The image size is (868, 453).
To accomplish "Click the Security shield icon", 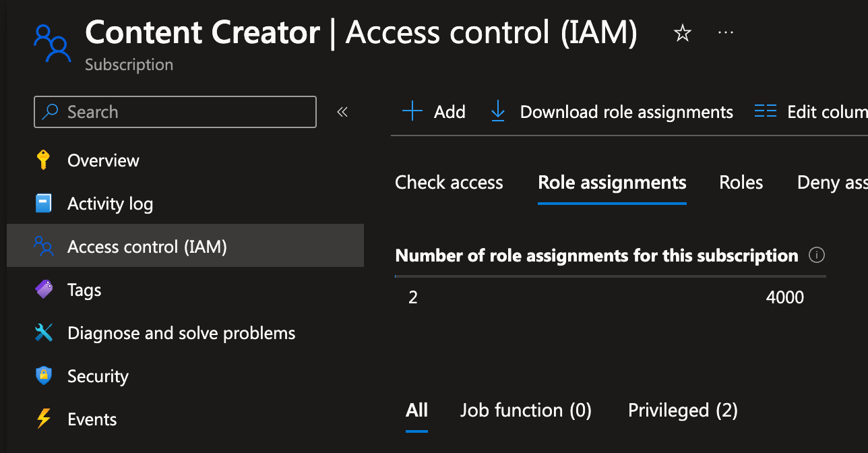I will (x=44, y=376).
